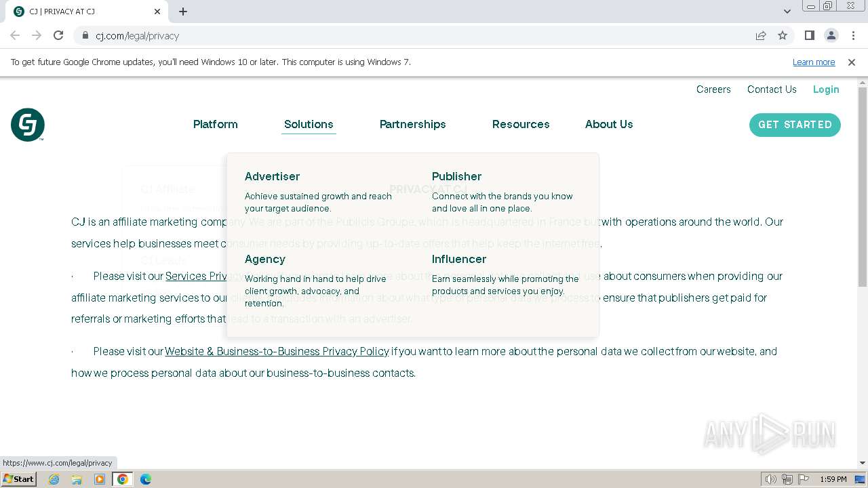This screenshot has width=868, height=488.
Task: Click the browser forward arrow
Action: click(37, 35)
